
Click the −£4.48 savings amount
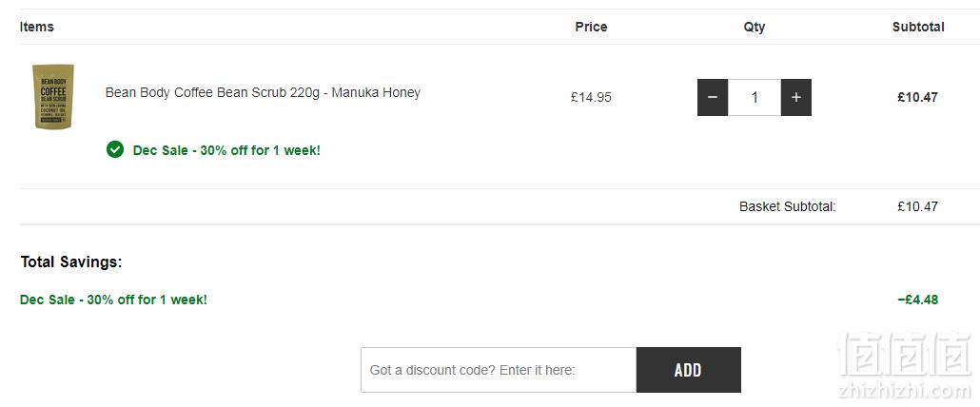917,300
